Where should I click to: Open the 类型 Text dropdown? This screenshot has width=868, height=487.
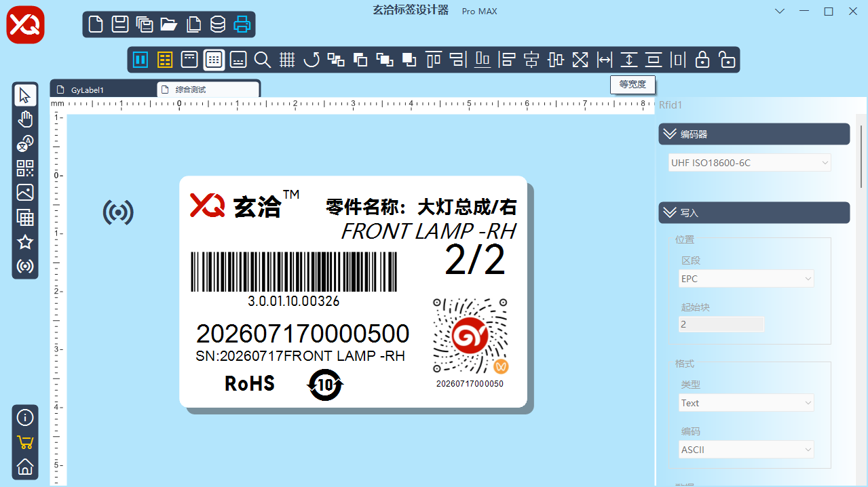pos(746,403)
